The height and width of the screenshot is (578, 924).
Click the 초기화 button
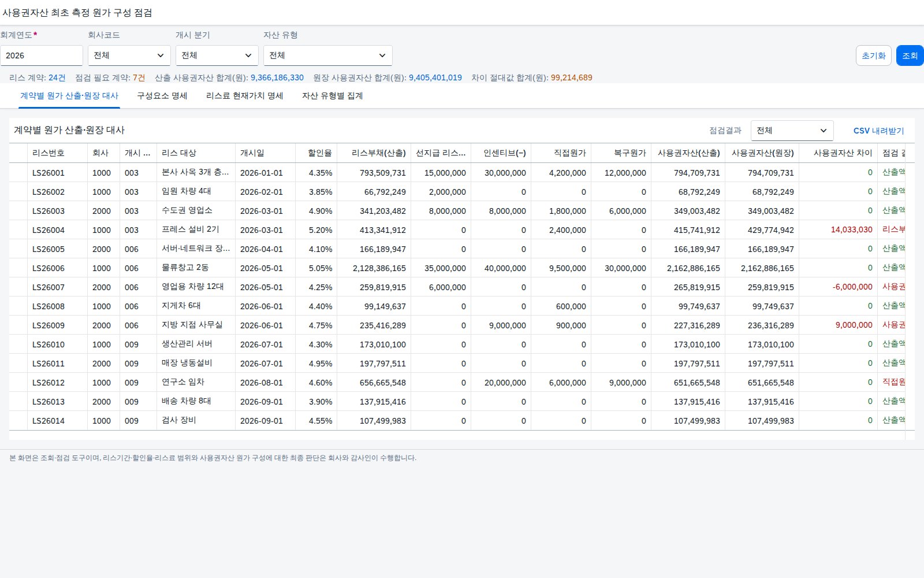click(873, 55)
